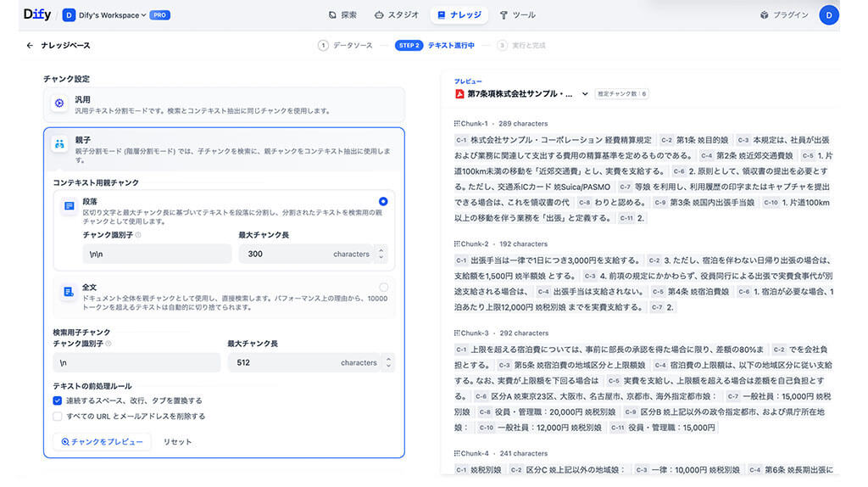
Task: Click the Dify logo in the header
Action: [38, 14]
